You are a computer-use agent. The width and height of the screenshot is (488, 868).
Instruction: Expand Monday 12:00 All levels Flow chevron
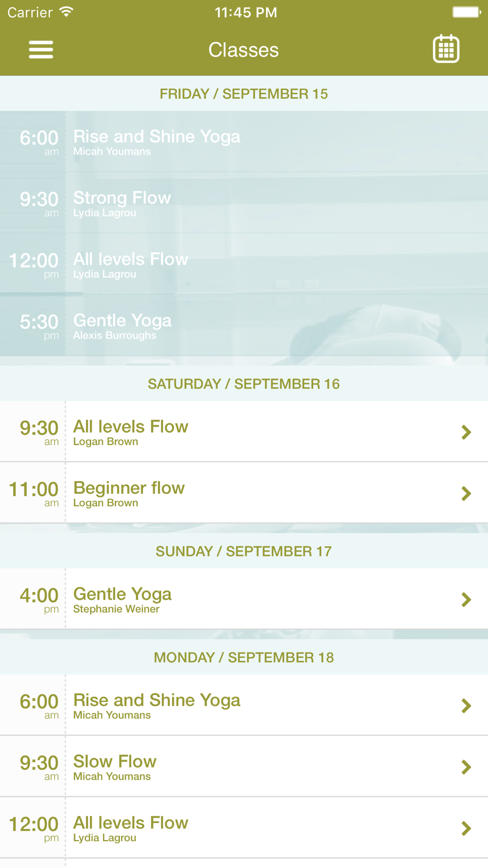(467, 828)
